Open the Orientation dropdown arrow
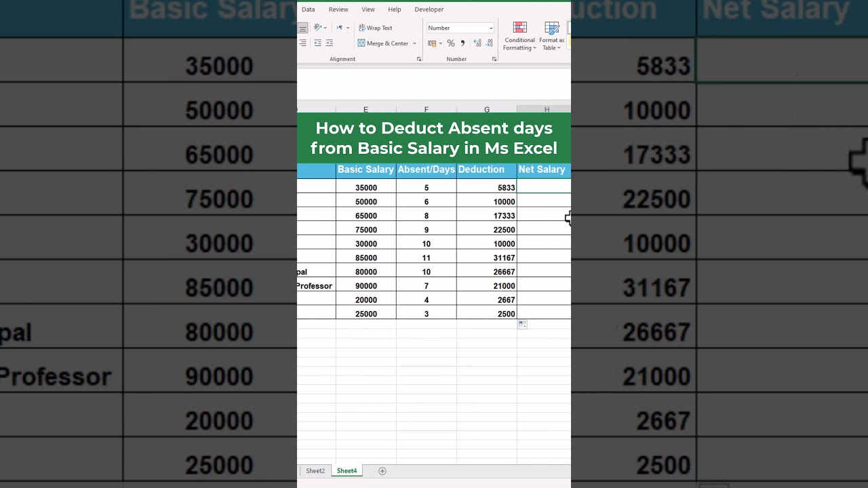This screenshot has height=488, width=868. point(325,28)
